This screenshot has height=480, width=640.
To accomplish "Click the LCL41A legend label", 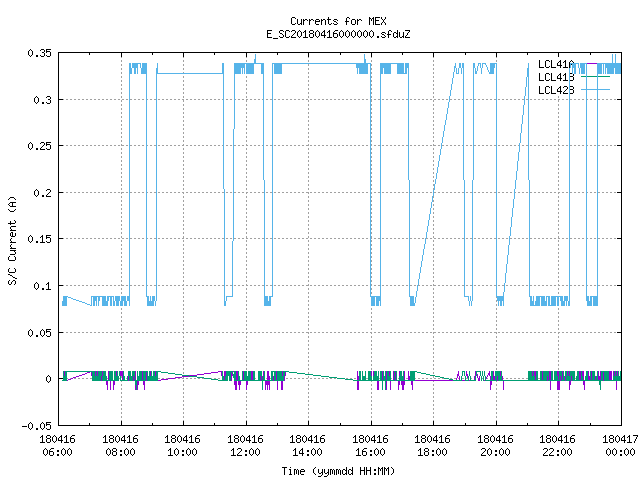I will [x=556, y=64].
